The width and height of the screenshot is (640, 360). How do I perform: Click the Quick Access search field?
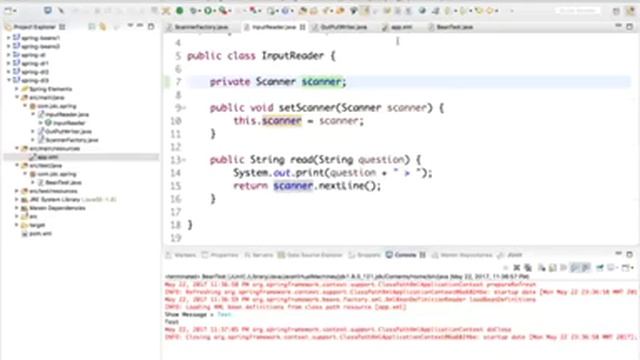[x=577, y=11]
